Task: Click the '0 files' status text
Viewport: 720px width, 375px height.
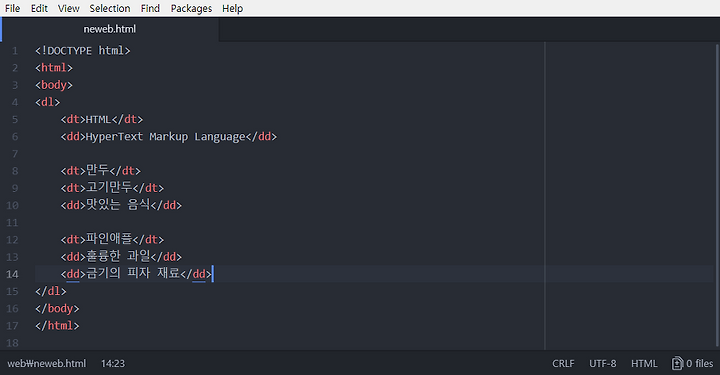Action: (700, 364)
